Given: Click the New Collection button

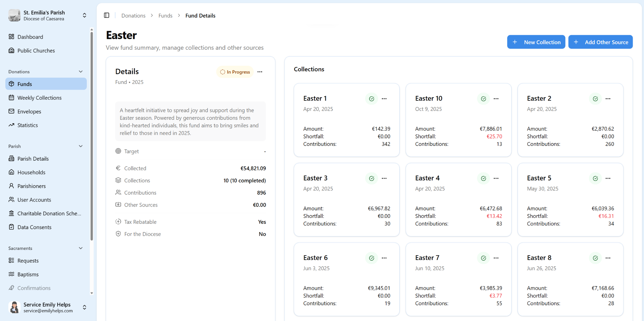Looking at the screenshot, I should [x=536, y=42].
